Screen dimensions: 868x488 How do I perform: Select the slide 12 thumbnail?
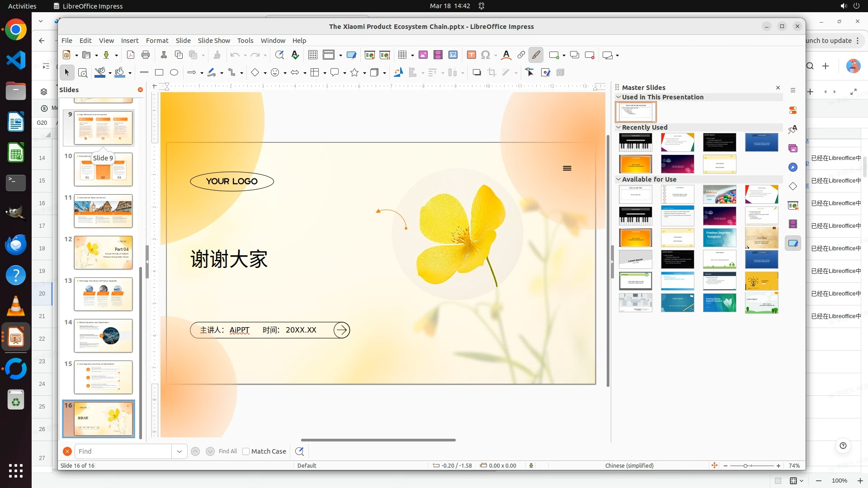click(x=103, y=253)
